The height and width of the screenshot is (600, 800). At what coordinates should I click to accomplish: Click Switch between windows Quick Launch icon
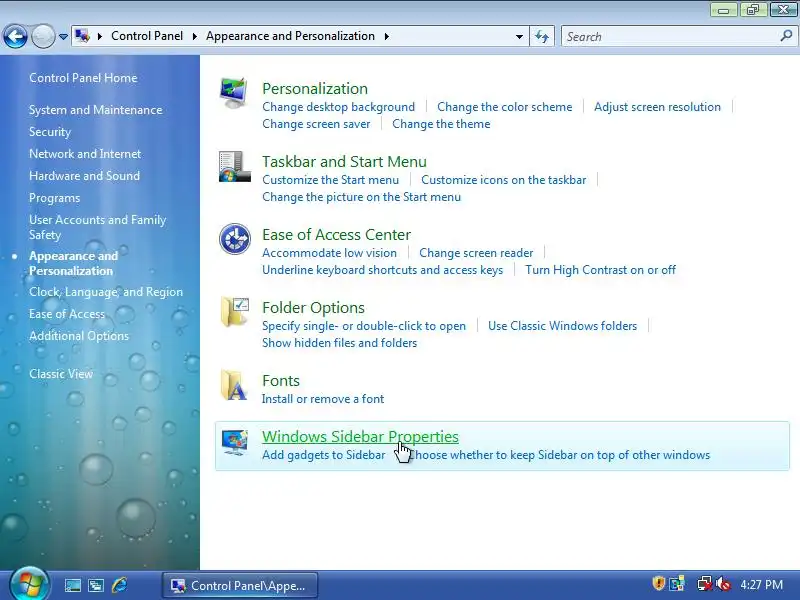click(x=96, y=585)
